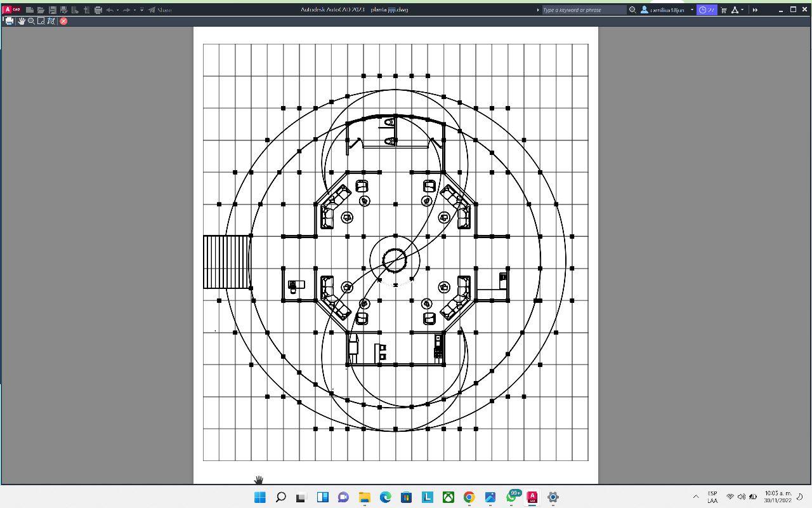Open the Chat taskbar icon
The width and height of the screenshot is (812, 508).
pyautogui.click(x=343, y=497)
